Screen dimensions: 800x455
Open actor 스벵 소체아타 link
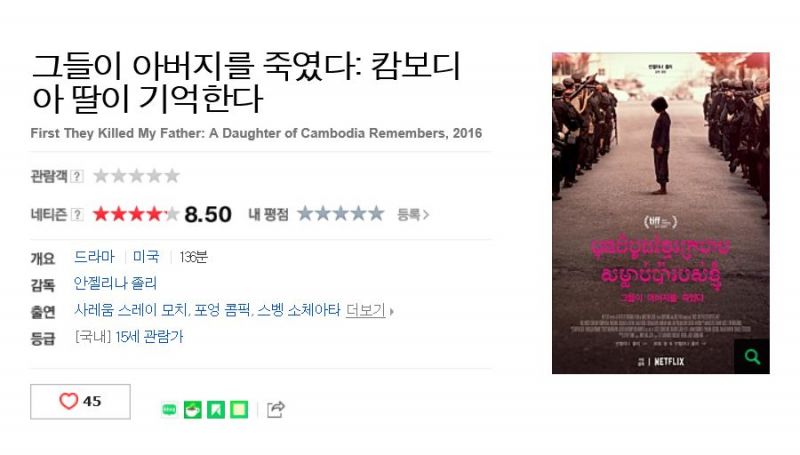tap(298, 310)
